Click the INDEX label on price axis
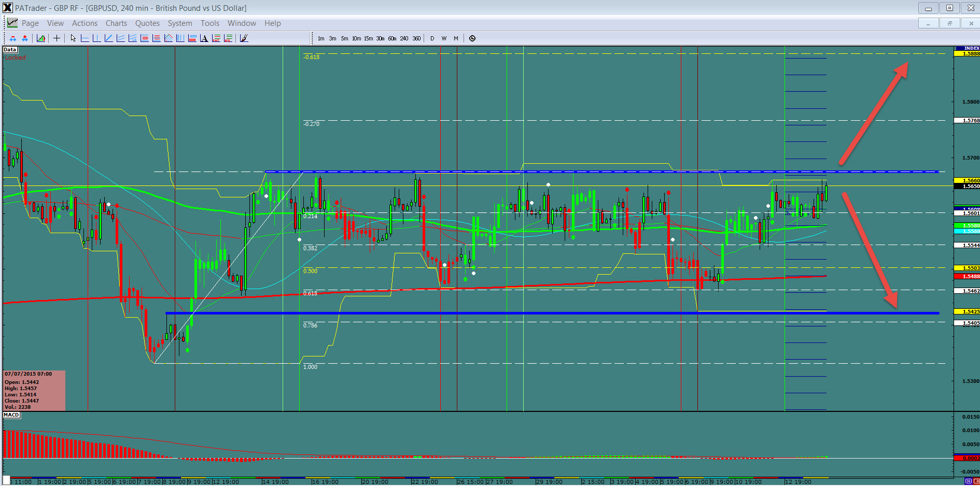 pos(967,48)
